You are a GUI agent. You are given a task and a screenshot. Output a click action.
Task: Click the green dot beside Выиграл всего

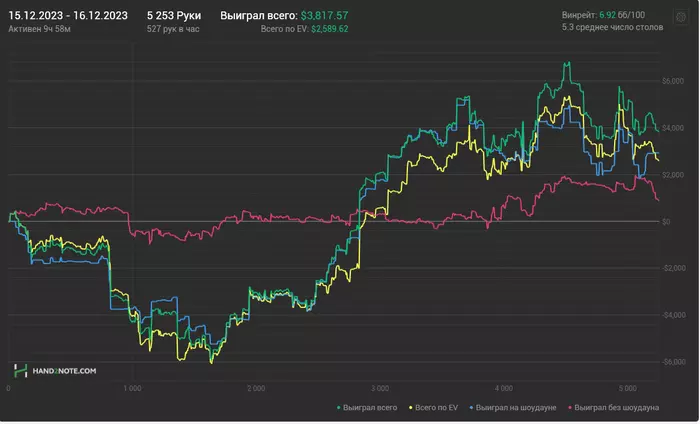click(x=337, y=409)
